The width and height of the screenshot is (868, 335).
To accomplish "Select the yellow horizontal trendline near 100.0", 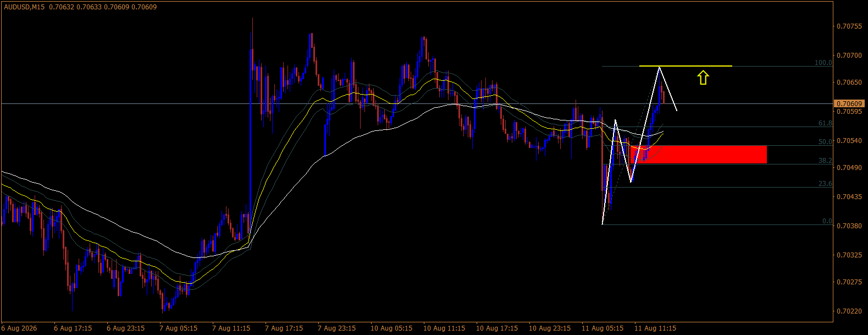I will [685, 66].
